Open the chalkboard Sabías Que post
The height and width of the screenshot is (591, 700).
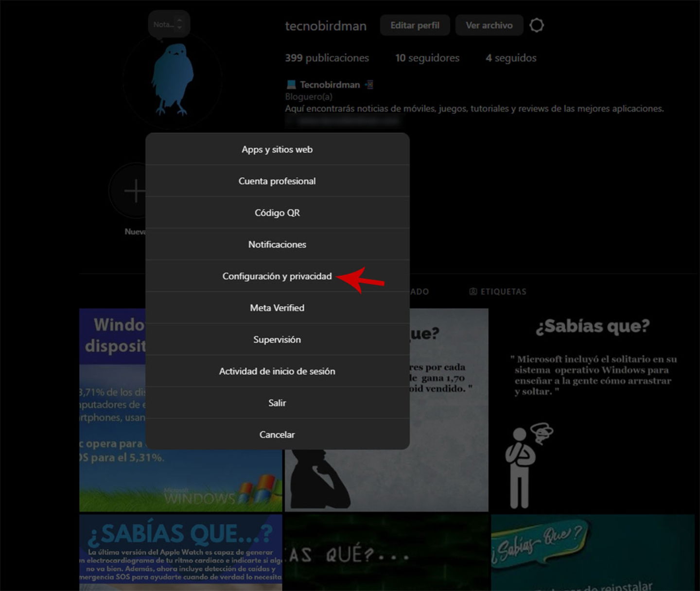click(x=593, y=553)
